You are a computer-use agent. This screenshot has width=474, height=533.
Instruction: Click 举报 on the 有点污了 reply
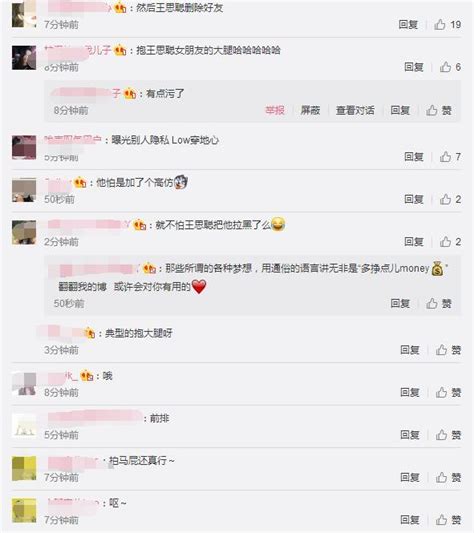[275, 110]
